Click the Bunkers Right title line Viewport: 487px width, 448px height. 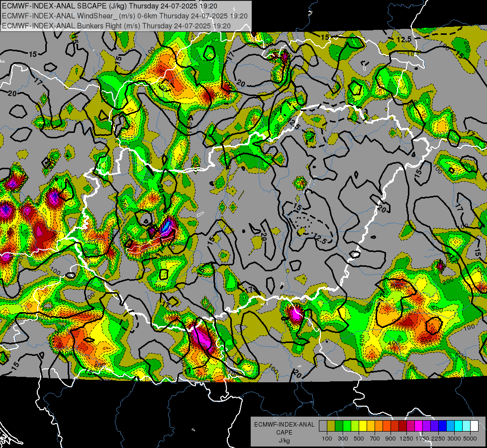pyautogui.click(x=116, y=26)
